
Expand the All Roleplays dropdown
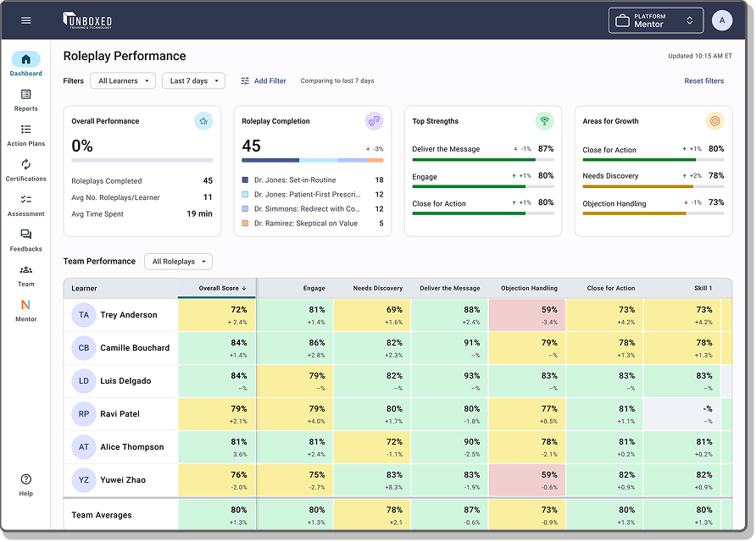pos(178,262)
